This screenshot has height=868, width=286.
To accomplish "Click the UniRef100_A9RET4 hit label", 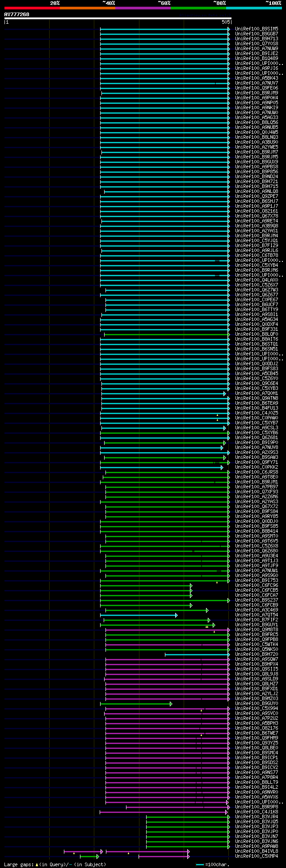I will click(x=257, y=221).
